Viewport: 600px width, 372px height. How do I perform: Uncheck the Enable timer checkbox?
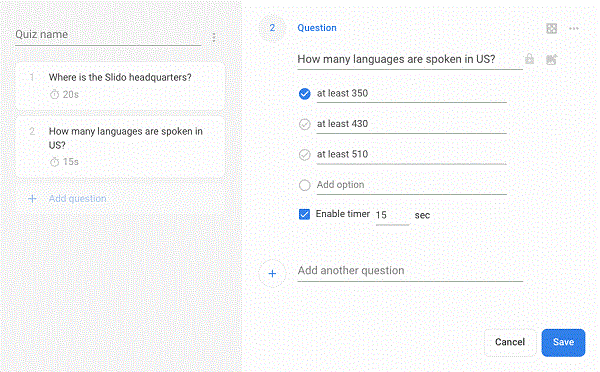coord(304,214)
